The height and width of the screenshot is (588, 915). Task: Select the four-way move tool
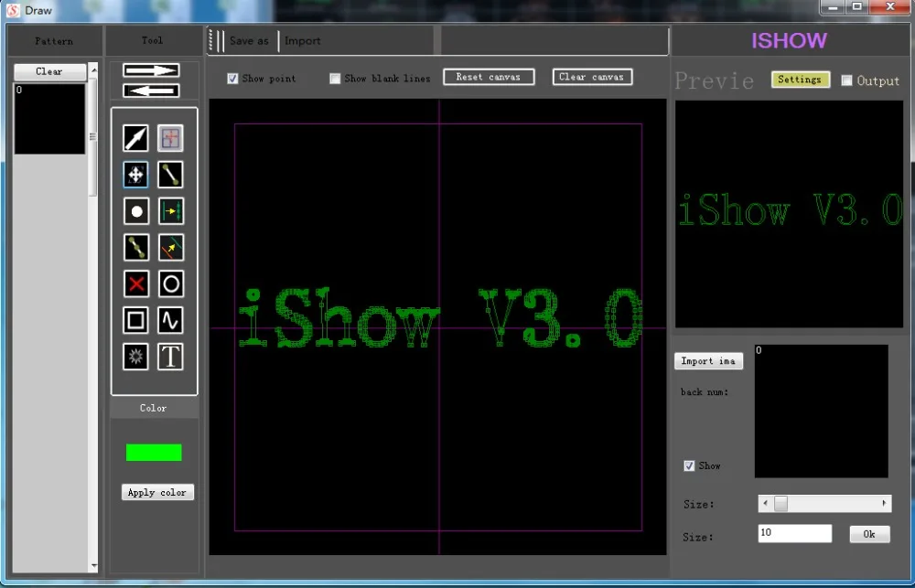click(x=135, y=175)
